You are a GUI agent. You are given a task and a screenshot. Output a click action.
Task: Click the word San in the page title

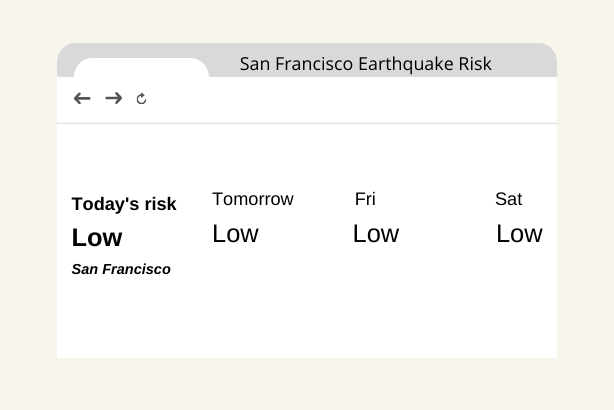tap(255, 64)
